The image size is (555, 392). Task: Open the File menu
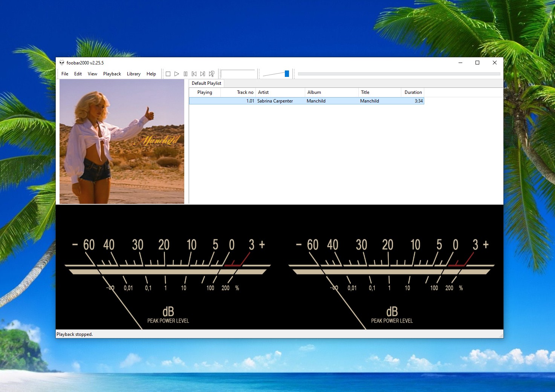click(65, 74)
